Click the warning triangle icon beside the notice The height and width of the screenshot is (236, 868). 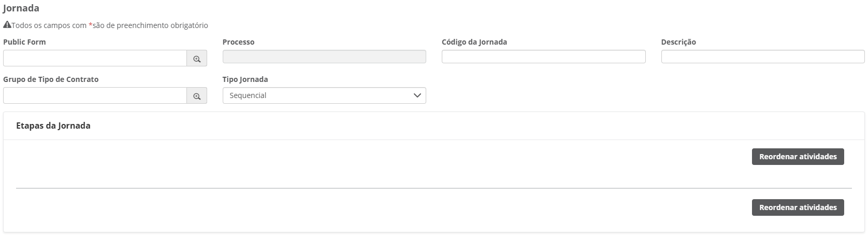7,25
